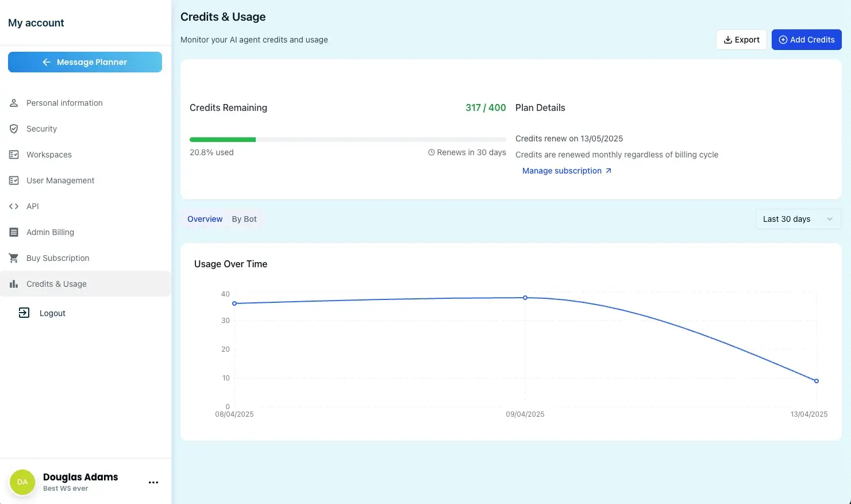Select the Personal information icon

tap(14, 102)
